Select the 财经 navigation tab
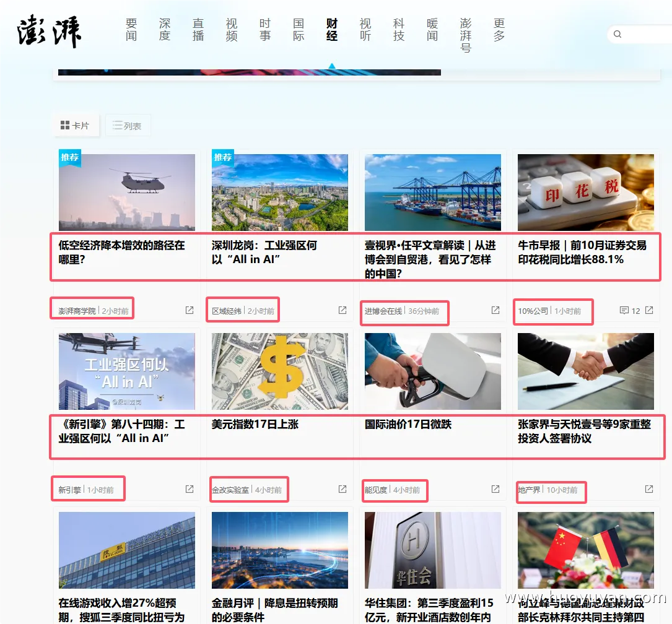The image size is (672, 624). 331,31
